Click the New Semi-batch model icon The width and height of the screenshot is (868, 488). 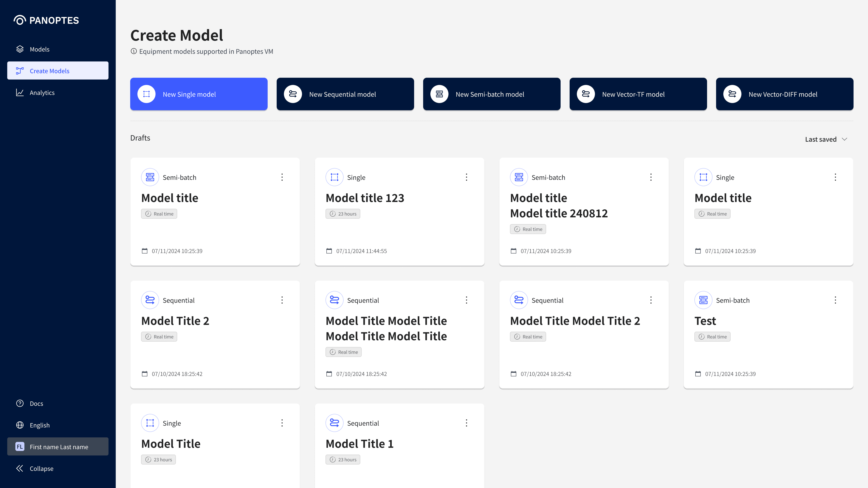coord(439,94)
